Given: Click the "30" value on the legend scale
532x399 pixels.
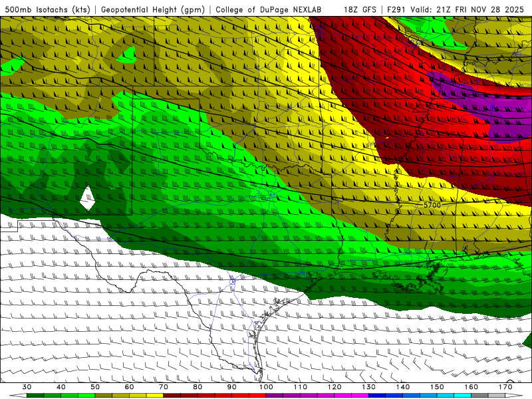Looking at the screenshot, I should tap(27, 387).
